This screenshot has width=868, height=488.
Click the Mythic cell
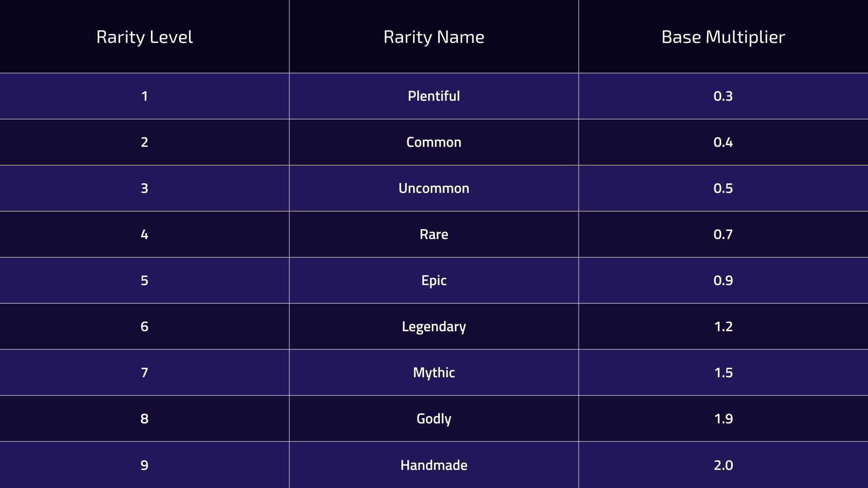pyautogui.click(x=434, y=372)
